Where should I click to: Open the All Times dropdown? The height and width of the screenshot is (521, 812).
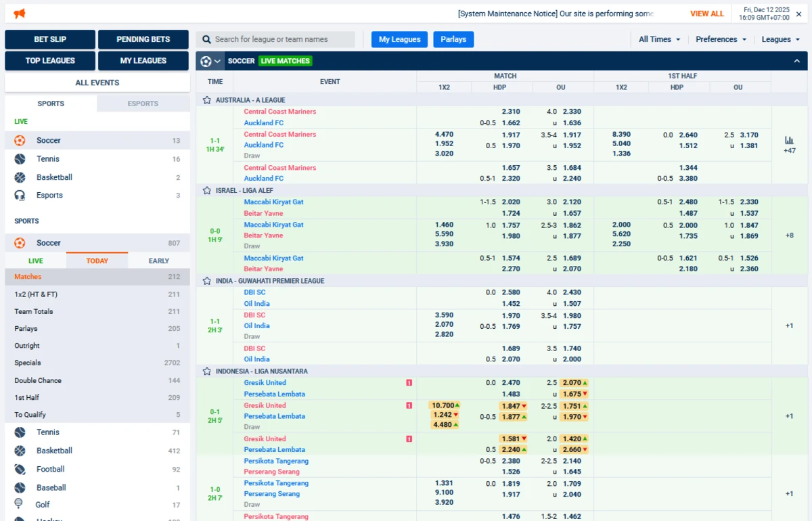click(654, 39)
